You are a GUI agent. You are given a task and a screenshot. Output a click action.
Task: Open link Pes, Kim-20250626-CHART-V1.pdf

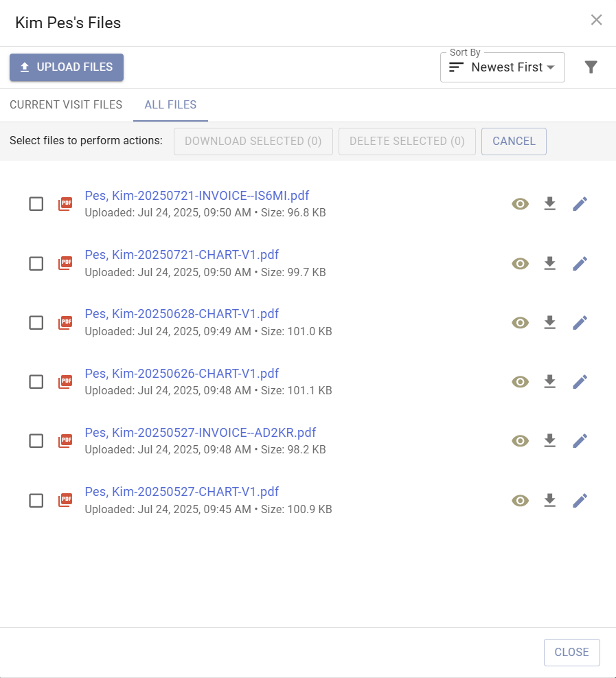[181, 373]
